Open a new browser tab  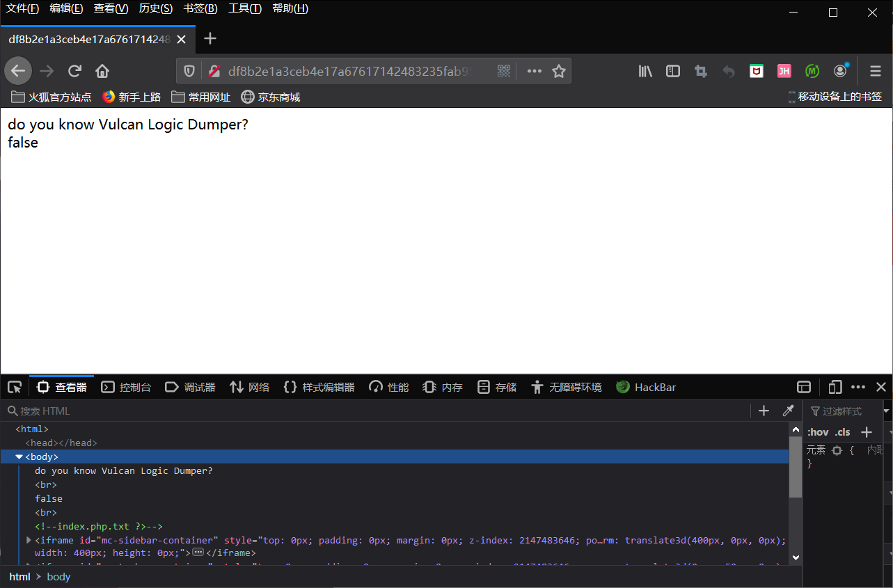click(210, 39)
